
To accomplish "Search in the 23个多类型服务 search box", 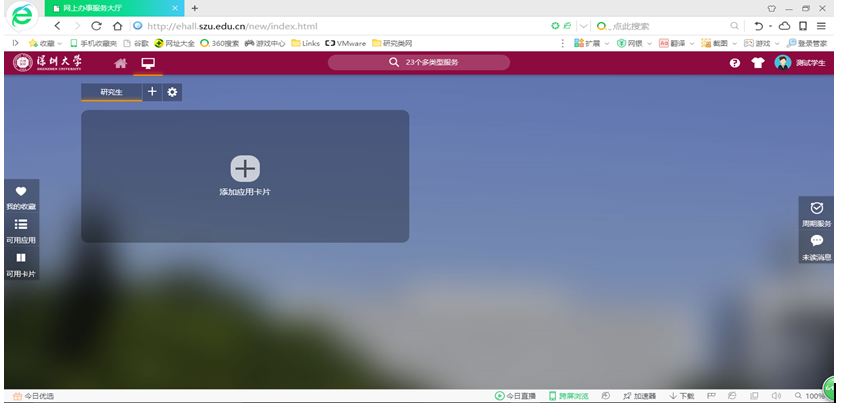I will coord(419,63).
